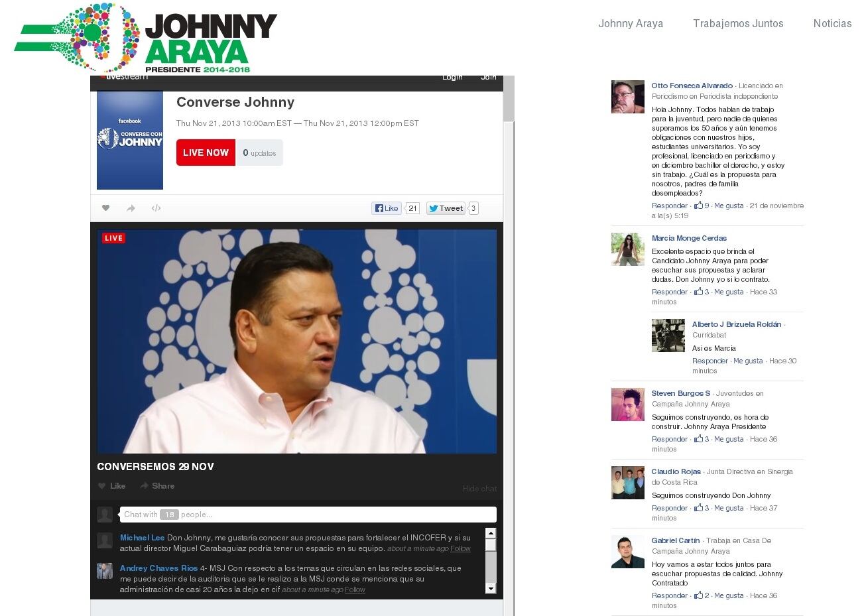Follow Michael Lee in chat

[x=460, y=549]
